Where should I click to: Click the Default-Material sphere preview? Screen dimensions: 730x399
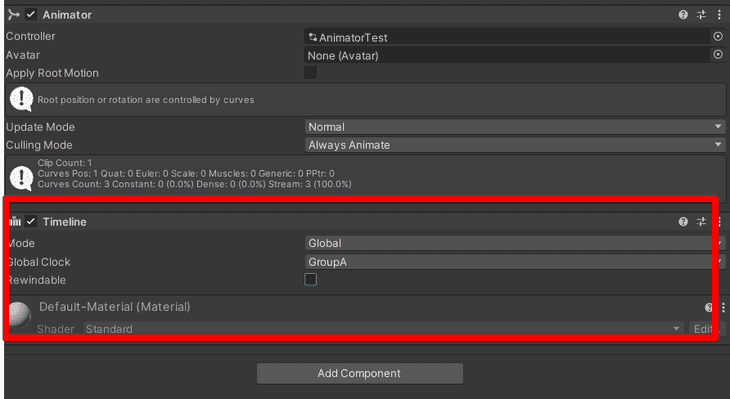[x=19, y=315]
